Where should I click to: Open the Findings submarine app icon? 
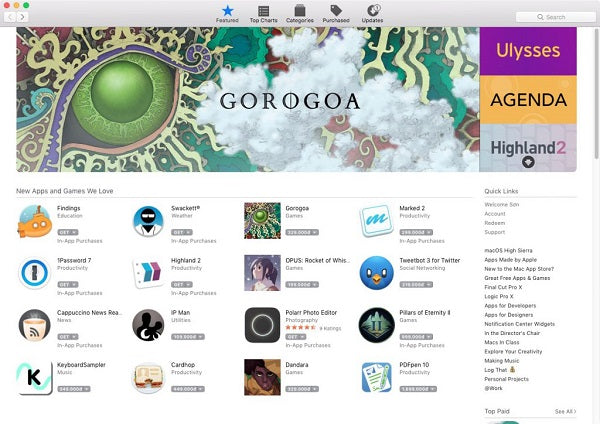click(x=35, y=221)
